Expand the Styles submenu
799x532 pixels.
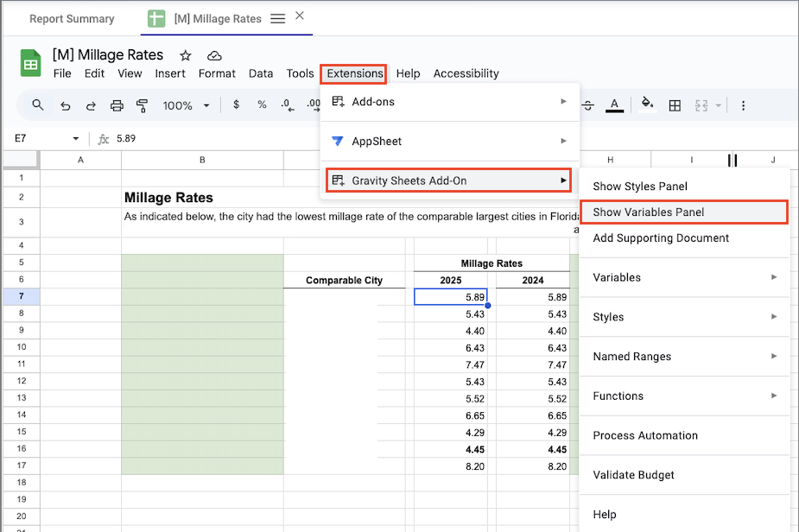684,316
